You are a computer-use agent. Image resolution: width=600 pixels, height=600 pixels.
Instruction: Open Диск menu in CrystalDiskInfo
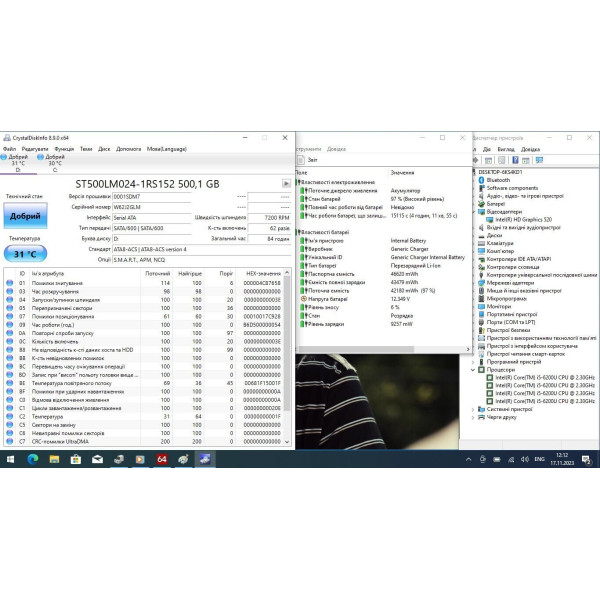point(104,149)
